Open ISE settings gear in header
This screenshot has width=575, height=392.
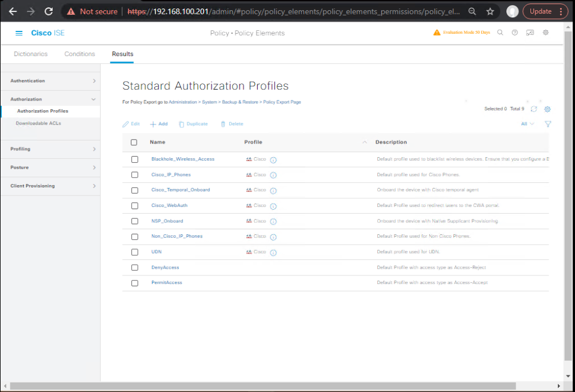tap(546, 33)
